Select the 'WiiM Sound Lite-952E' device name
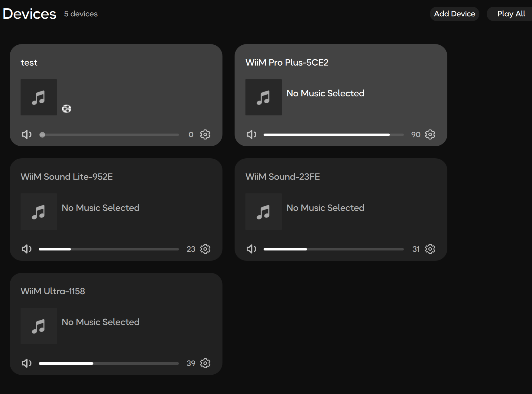The width and height of the screenshot is (532, 394). click(66, 177)
